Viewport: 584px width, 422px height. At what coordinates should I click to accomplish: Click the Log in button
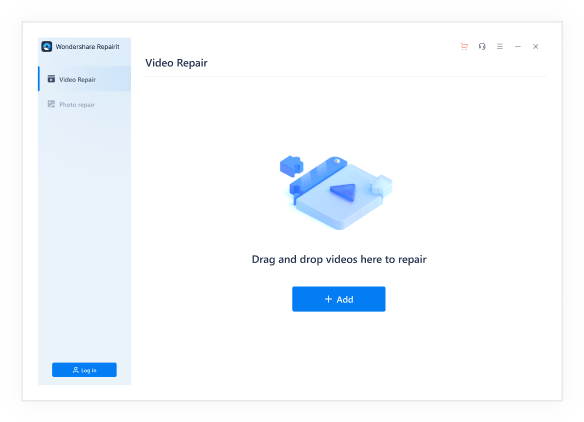(84, 370)
